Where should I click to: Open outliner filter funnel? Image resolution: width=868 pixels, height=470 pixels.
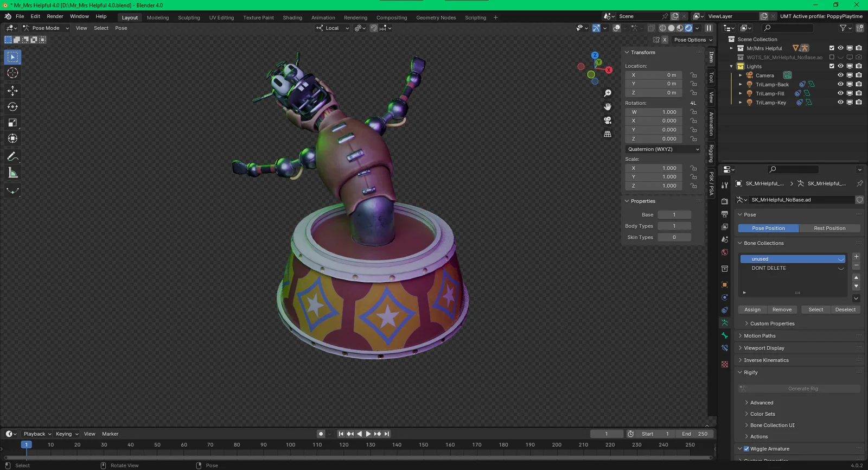(845, 28)
